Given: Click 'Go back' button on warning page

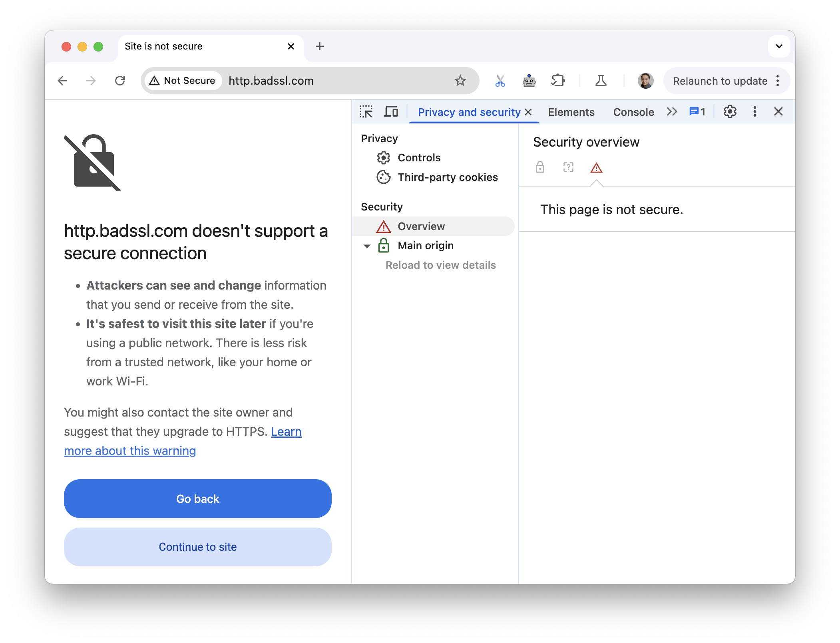Looking at the screenshot, I should 197,498.
